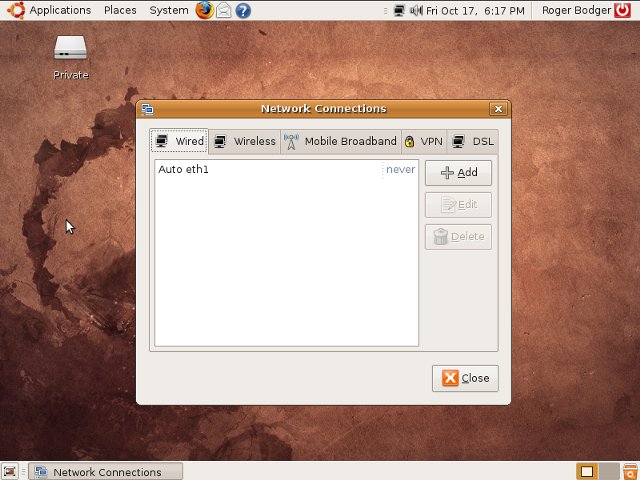Click the volume speaker icon
This screenshot has height=480, width=640.
tap(416, 11)
